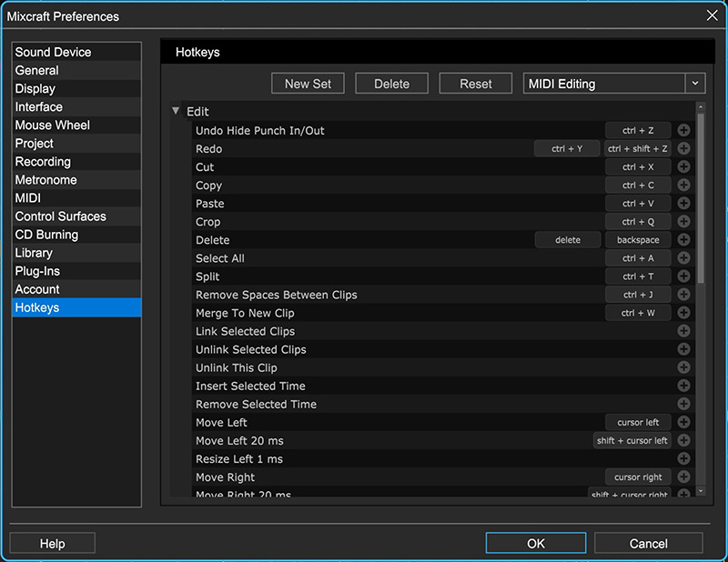This screenshot has height=562, width=728.
Task: Click the dropdown arrow next to MIDI Editing
Action: 695,84
